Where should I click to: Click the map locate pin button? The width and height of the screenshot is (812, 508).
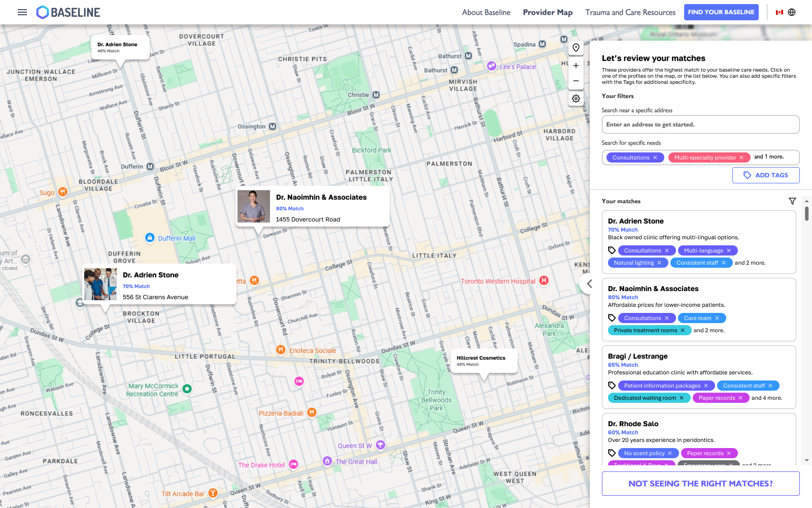pos(576,48)
